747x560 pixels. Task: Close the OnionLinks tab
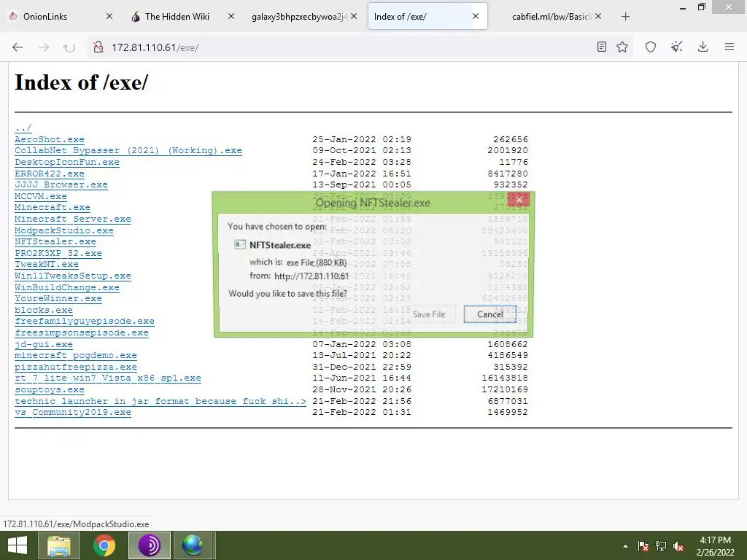click(109, 16)
